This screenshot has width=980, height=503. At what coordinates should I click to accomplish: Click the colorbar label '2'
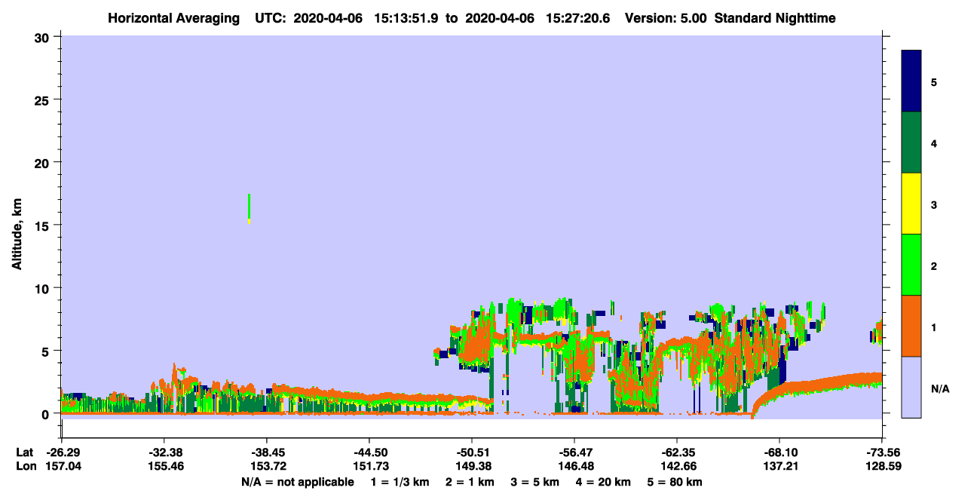point(933,265)
